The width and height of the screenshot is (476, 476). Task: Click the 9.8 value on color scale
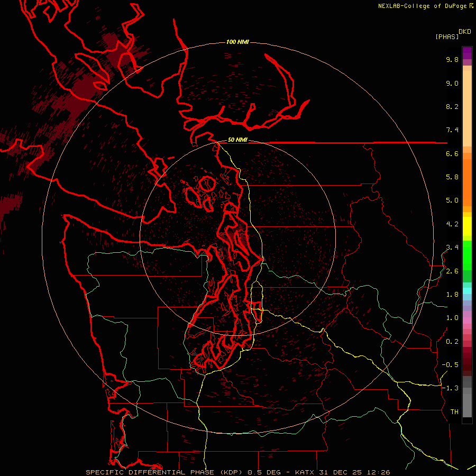(452, 59)
